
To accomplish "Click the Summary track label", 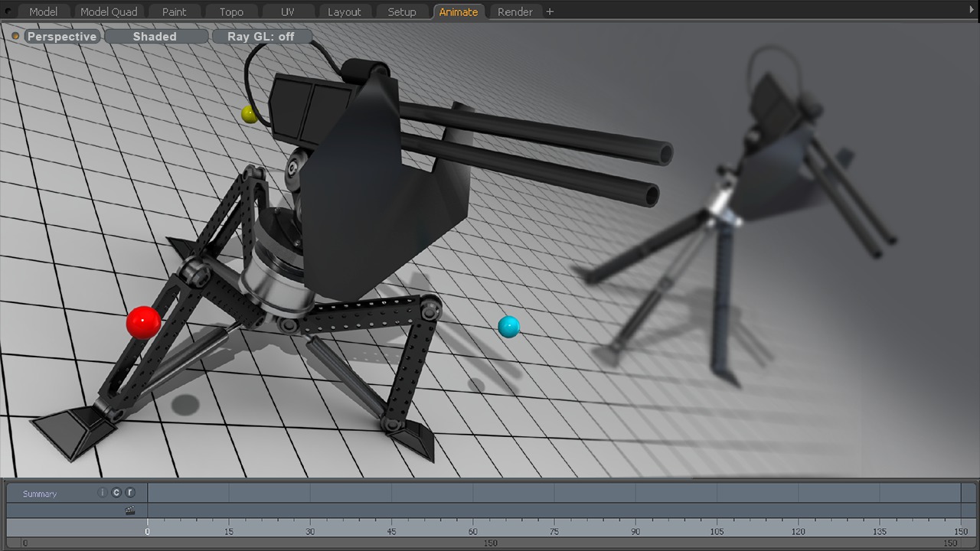I will [40, 494].
